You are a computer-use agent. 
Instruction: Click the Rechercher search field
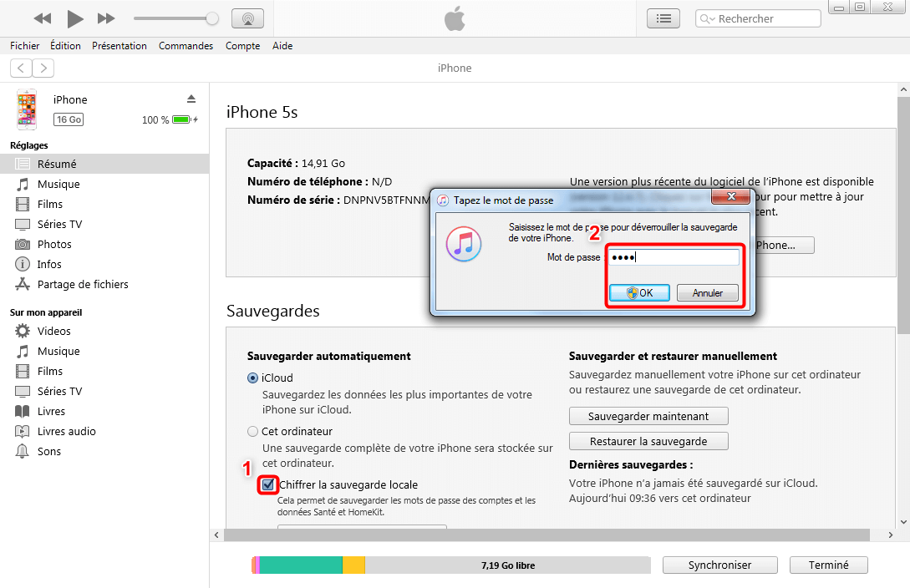(x=758, y=18)
